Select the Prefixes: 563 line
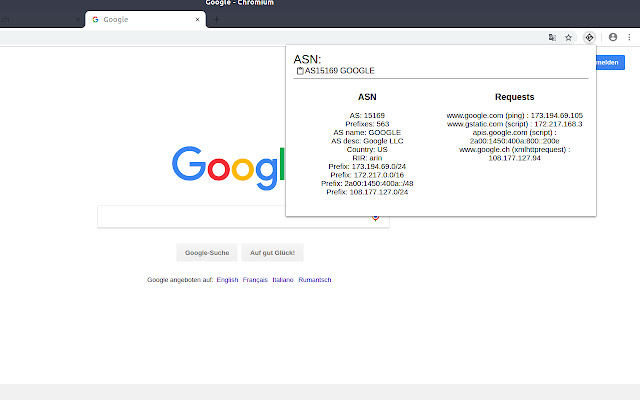 [367, 124]
